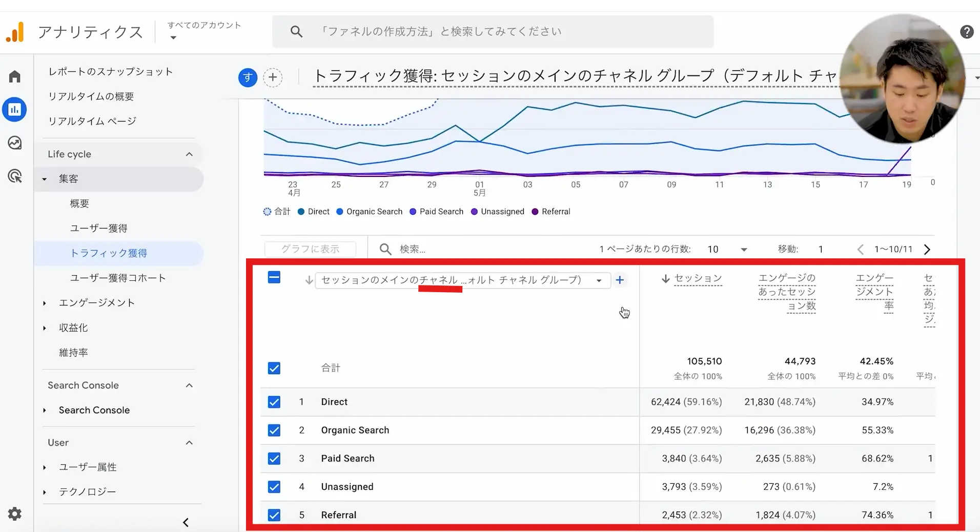
Task: Click the Analytics search field
Action: pyautogui.click(x=492, y=32)
